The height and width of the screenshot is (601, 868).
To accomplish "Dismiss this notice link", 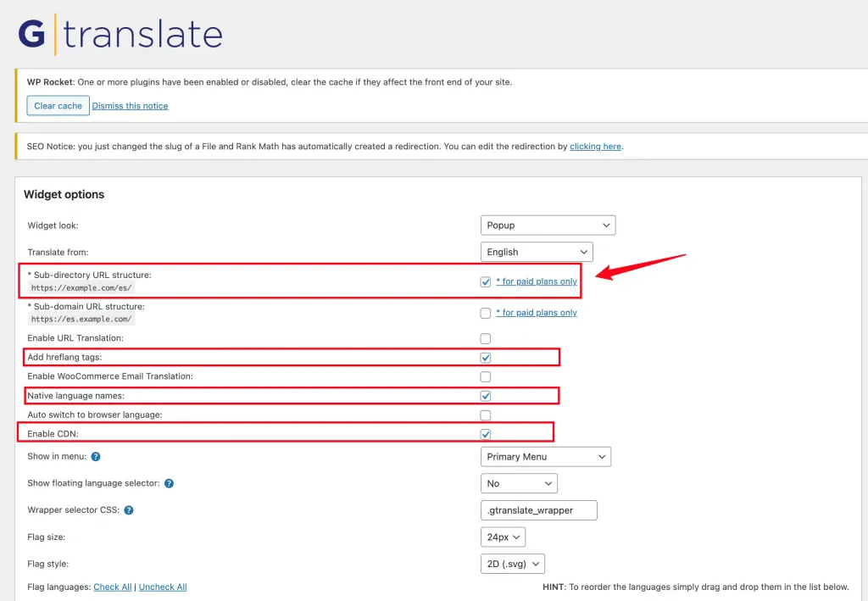I will (130, 106).
